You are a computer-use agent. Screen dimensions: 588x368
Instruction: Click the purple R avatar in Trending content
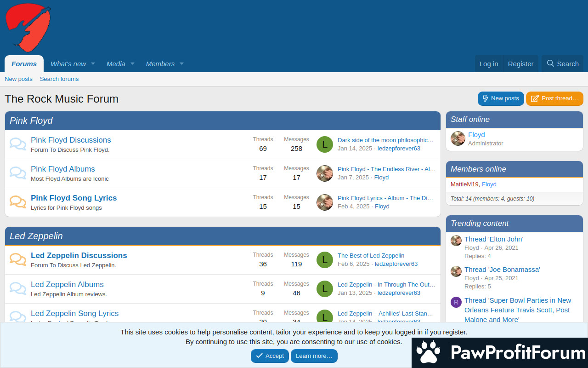coord(456,302)
